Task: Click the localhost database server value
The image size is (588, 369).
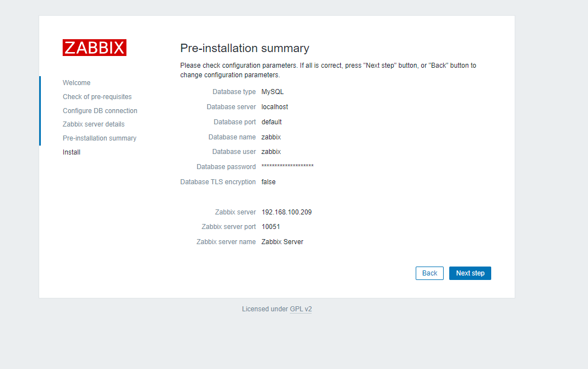Action: tap(275, 107)
